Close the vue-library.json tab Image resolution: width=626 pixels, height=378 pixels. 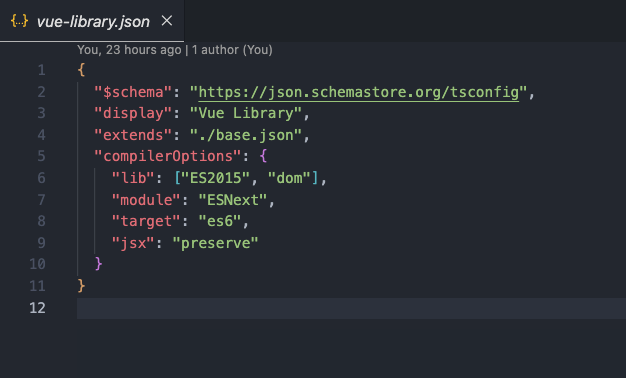point(167,21)
